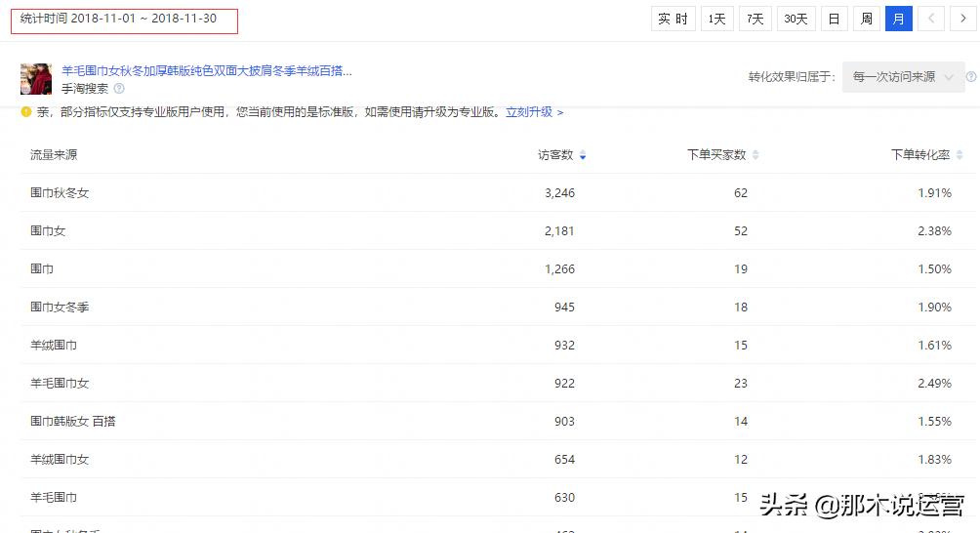Click the yellow notice warning icon
Image resolution: width=980 pixels, height=533 pixels.
pos(25,112)
